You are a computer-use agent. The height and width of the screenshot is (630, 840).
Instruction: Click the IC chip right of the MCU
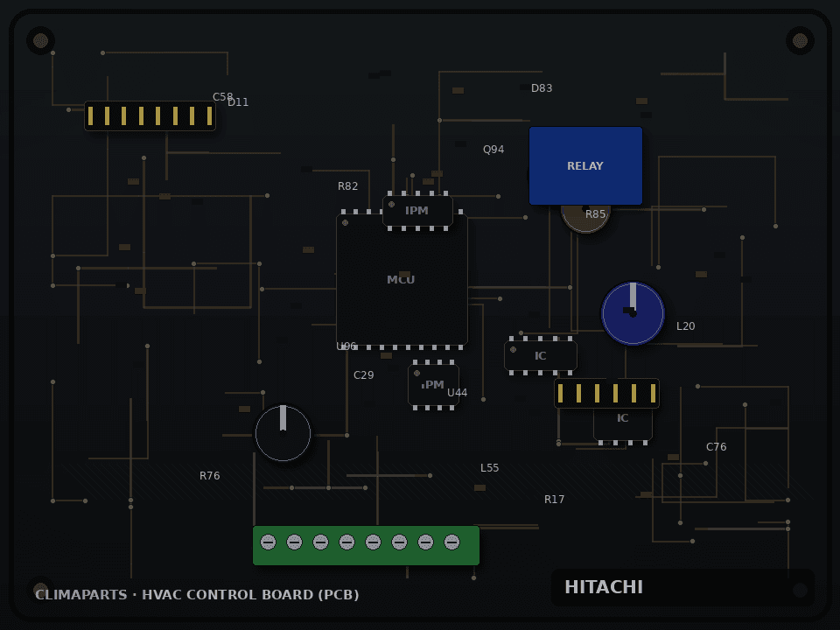click(x=541, y=356)
